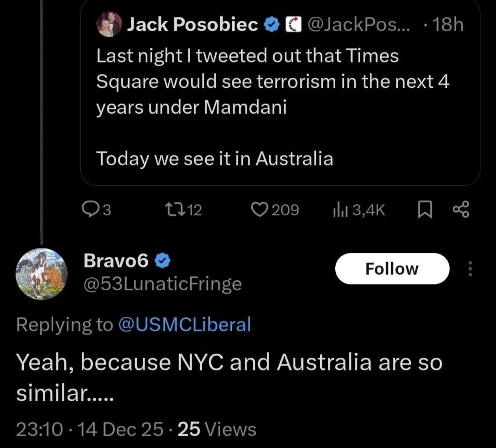The height and width of the screenshot is (448, 496).
Task: Click the share icon
Action: [461, 209]
